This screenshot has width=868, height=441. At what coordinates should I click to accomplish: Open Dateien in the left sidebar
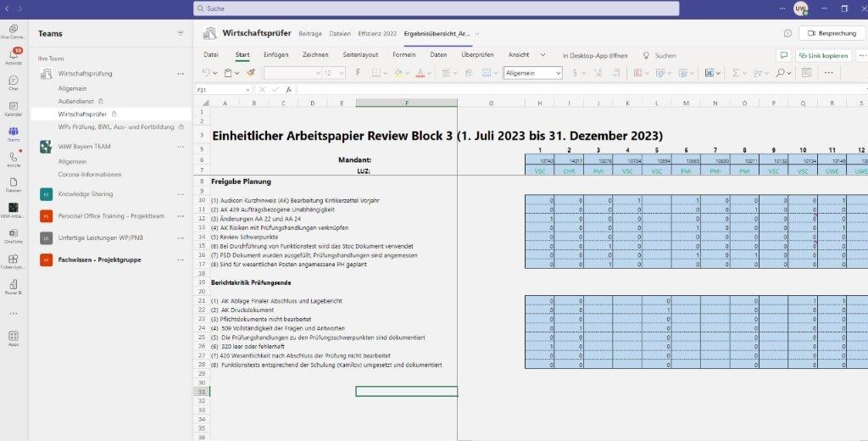coord(14,185)
